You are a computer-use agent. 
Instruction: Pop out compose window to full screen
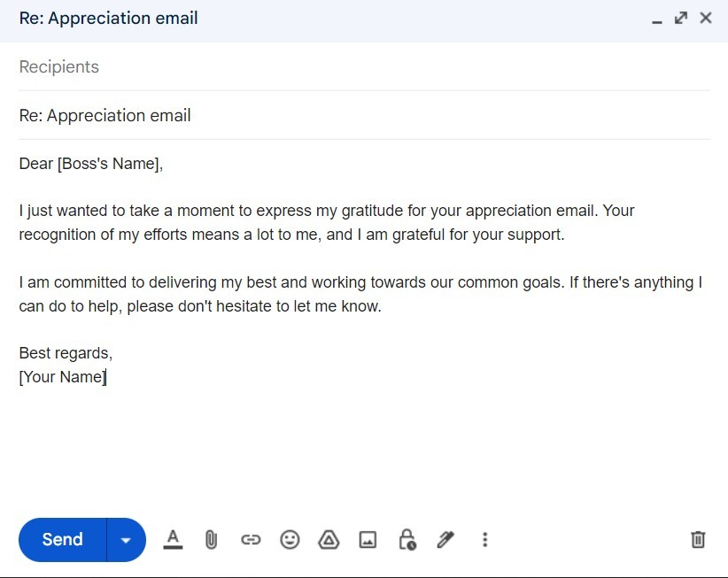click(x=681, y=18)
